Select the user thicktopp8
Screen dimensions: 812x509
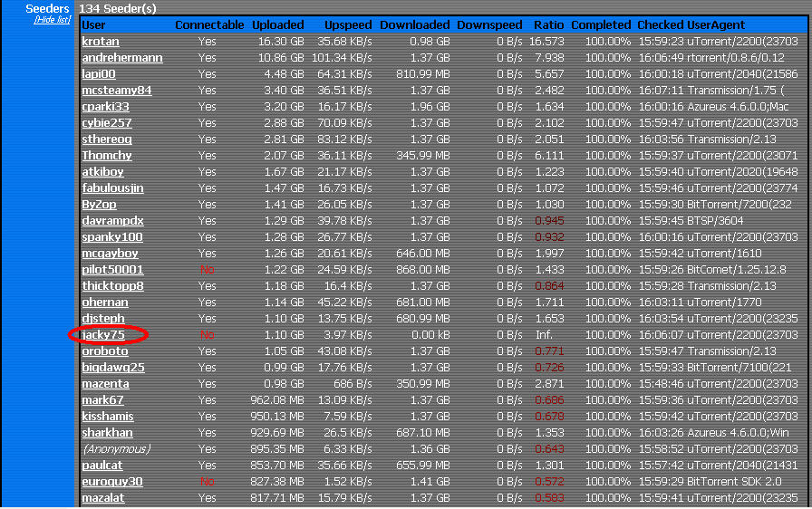tap(113, 286)
